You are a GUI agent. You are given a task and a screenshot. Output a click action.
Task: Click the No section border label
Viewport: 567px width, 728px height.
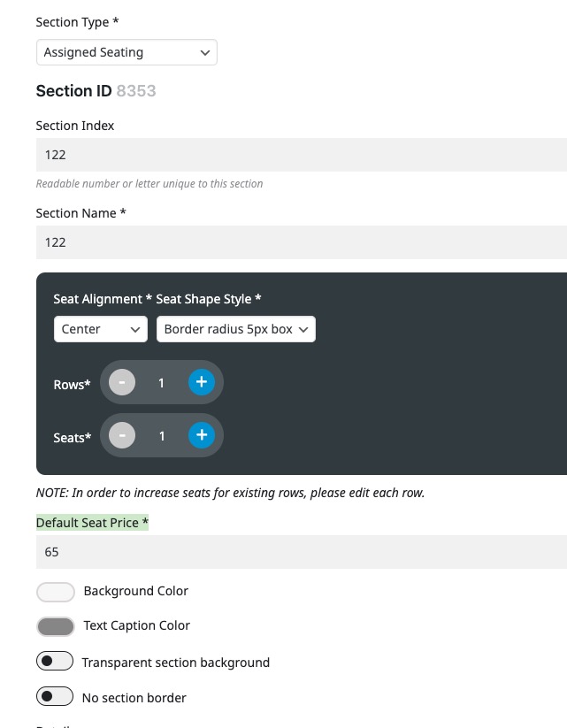coord(134,698)
